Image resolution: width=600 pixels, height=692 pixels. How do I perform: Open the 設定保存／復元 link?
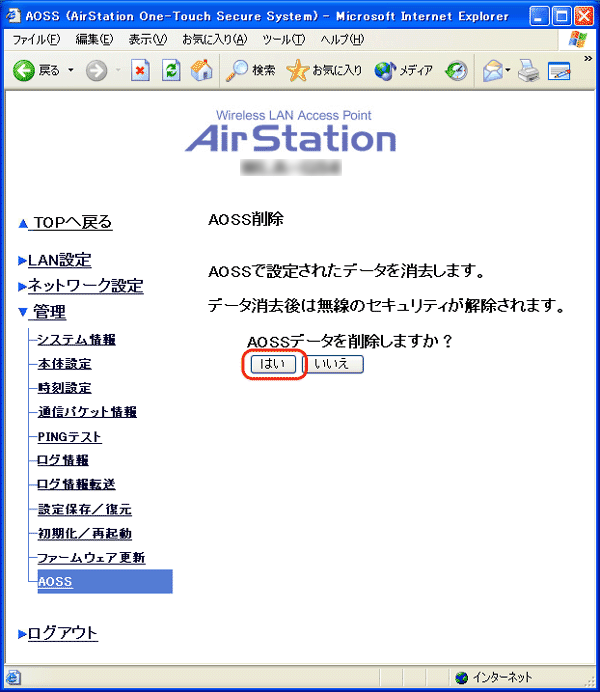click(x=85, y=509)
